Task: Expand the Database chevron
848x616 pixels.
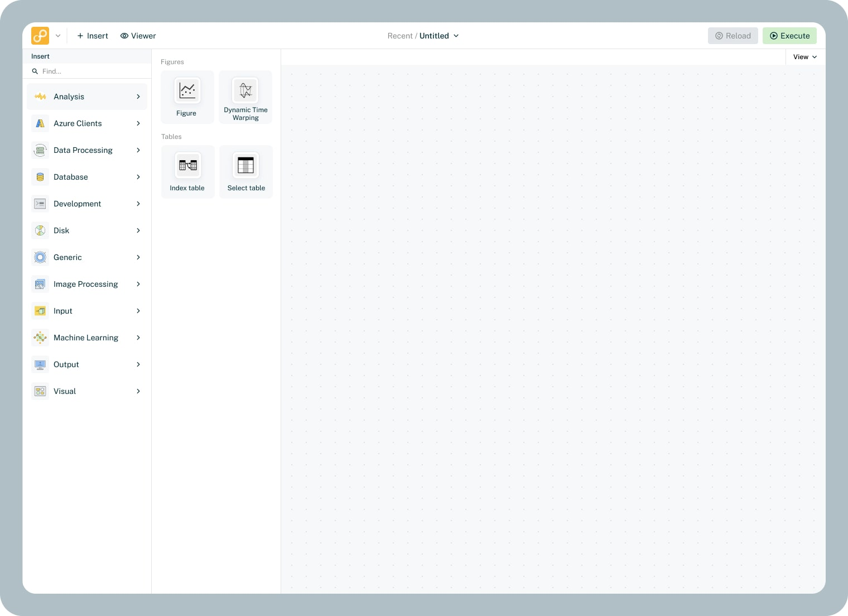Action: (138, 177)
